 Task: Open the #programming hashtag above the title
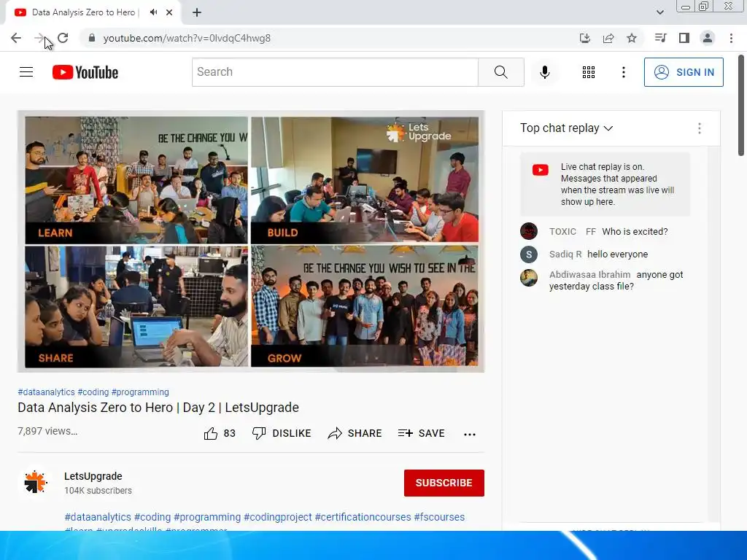pos(140,392)
